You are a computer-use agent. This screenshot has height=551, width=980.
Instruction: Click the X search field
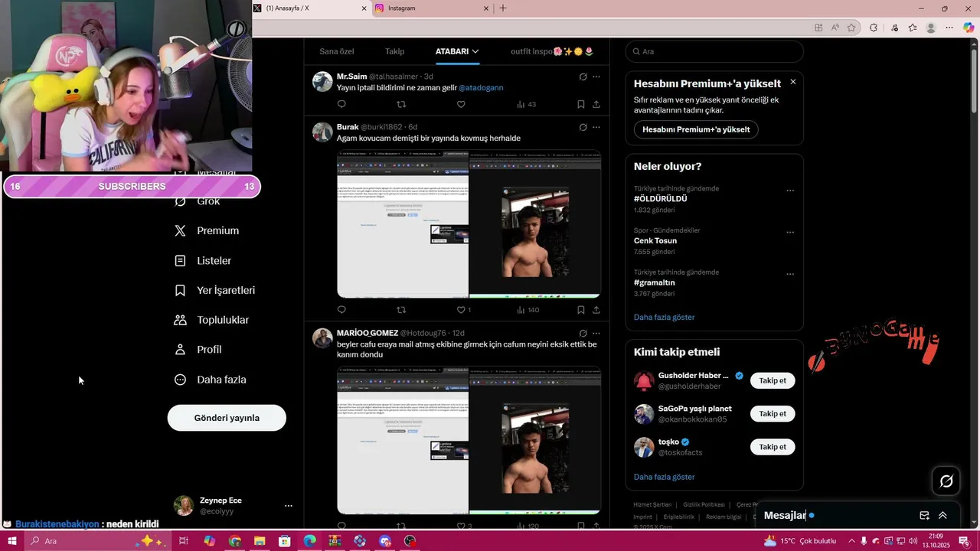[x=714, y=51]
